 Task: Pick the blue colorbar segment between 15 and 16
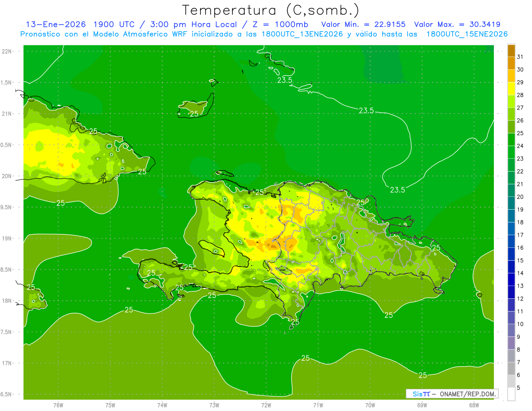(x=511, y=254)
